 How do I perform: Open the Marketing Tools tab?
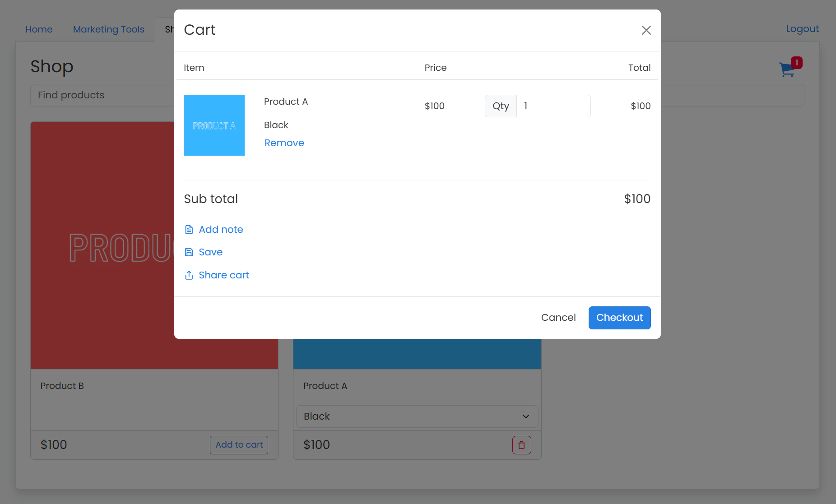[x=108, y=29]
